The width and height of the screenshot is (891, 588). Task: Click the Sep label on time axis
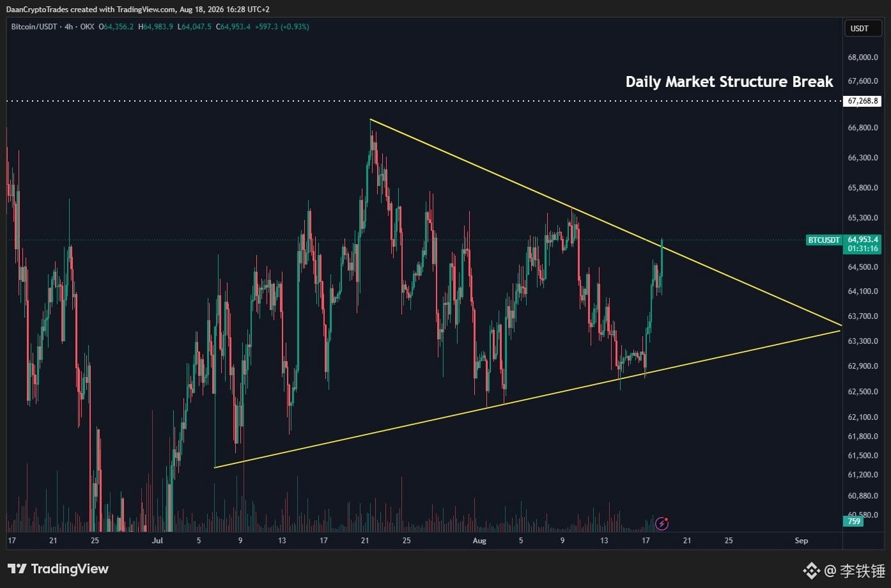coord(802,541)
